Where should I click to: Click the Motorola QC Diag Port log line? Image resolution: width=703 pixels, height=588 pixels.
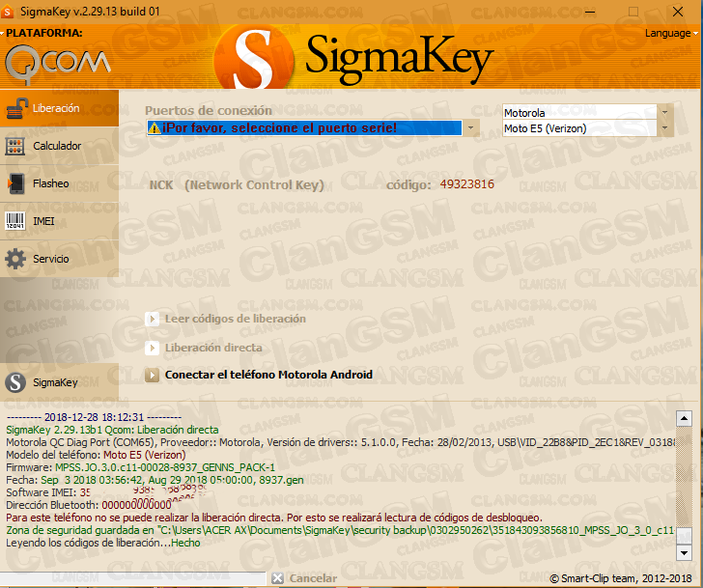[x=340, y=442]
